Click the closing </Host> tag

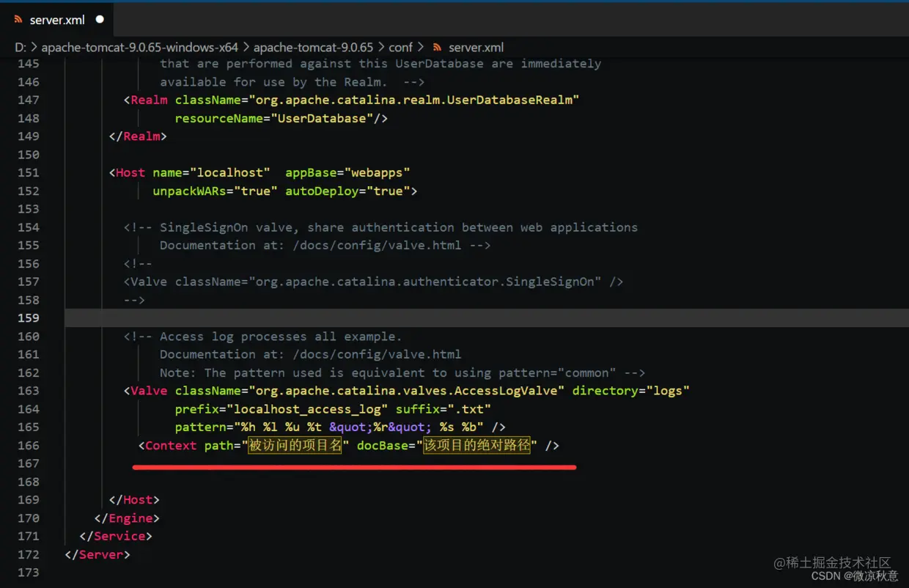point(134,499)
